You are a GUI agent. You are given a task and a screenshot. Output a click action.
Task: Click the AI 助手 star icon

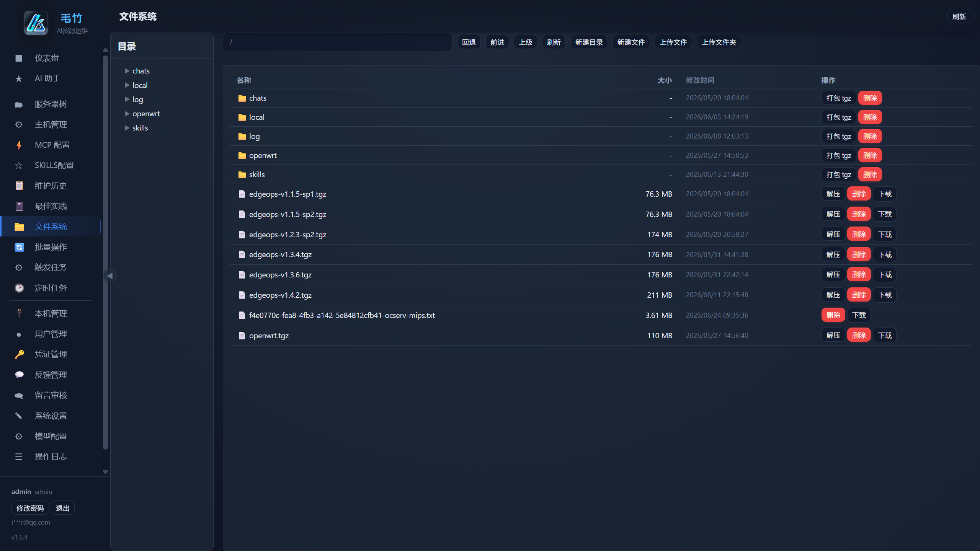[19, 78]
